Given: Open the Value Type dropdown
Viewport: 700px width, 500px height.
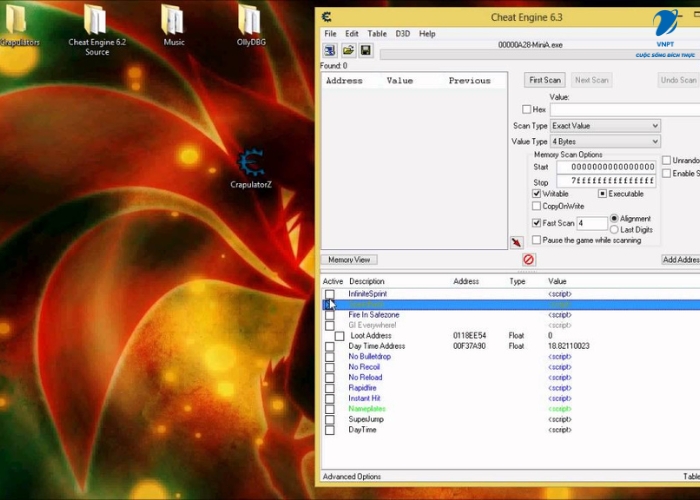Looking at the screenshot, I should [605, 142].
